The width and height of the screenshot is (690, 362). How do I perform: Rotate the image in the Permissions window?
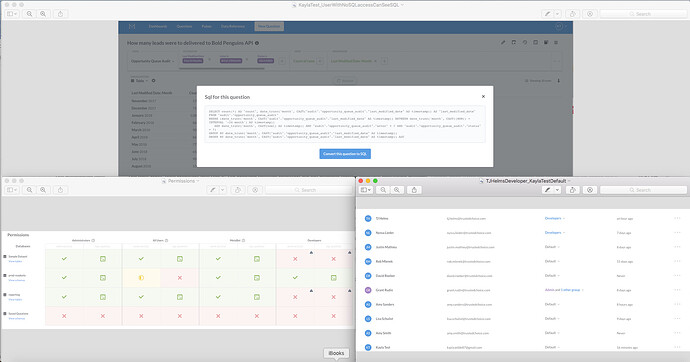238,190
